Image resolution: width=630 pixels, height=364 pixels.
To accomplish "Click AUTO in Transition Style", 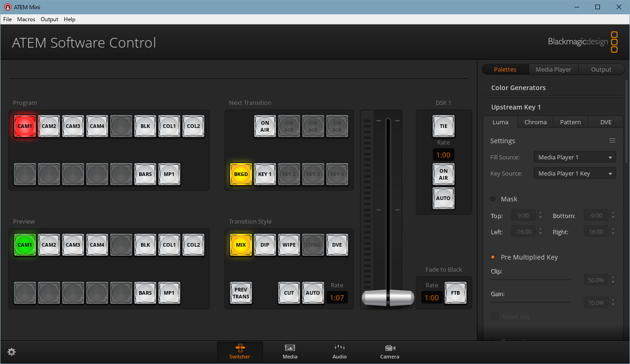I will 313,293.
